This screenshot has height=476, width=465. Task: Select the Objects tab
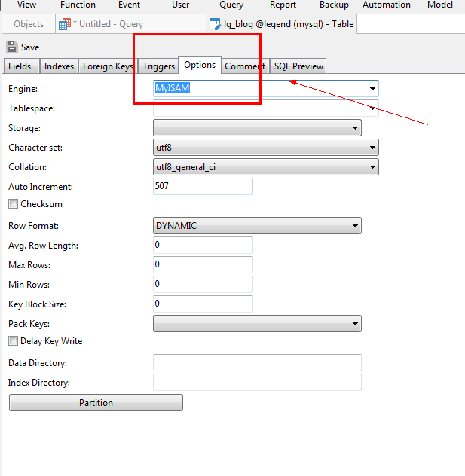29,24
